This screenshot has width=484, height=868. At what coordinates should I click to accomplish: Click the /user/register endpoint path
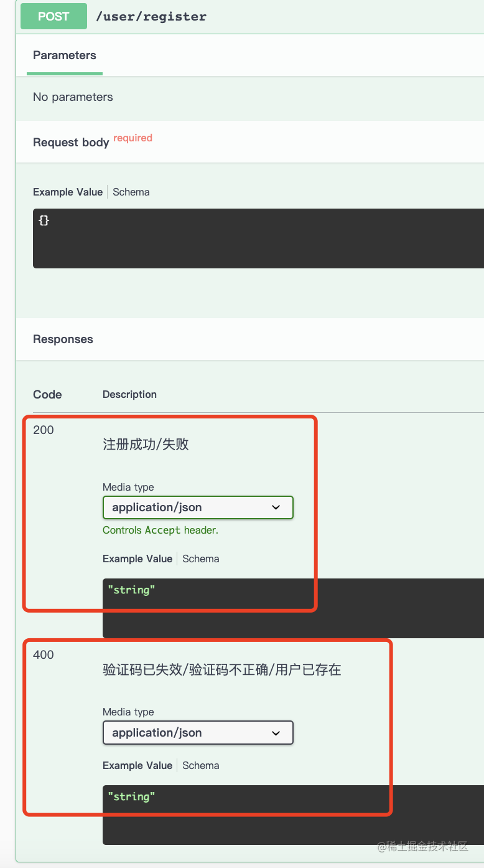[x=151, y=17]
